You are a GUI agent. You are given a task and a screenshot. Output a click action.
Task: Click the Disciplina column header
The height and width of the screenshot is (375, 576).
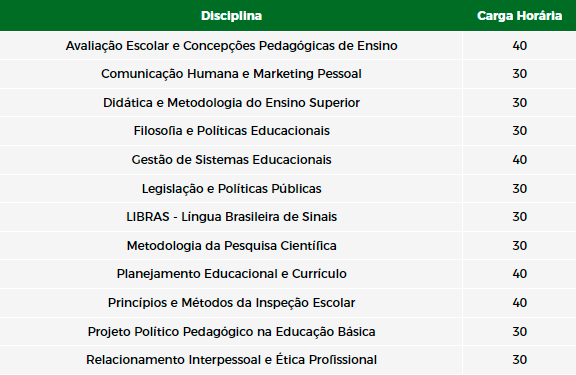pos(231,16)
